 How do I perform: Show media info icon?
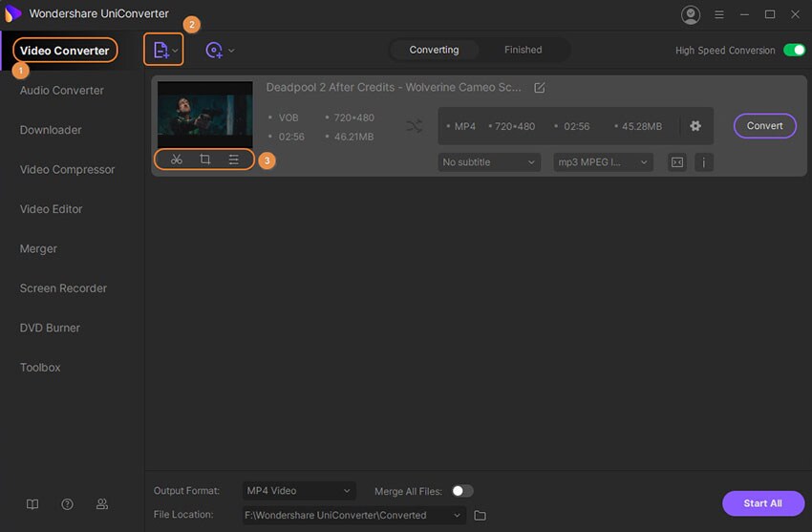coord(704,162)
